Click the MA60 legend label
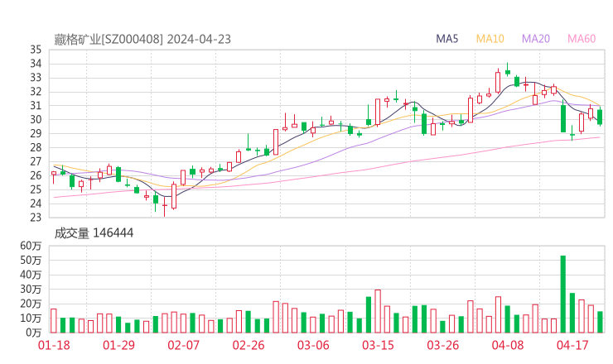613x364 pixels. click(x=582, y=39)
